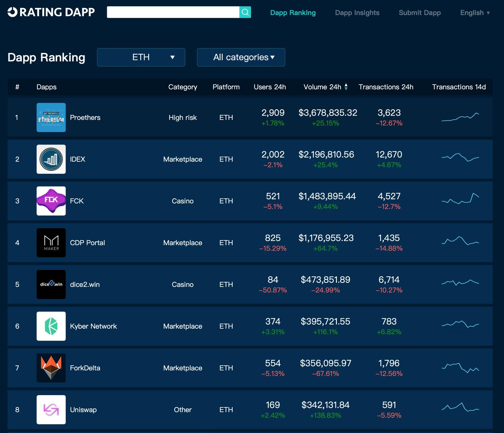This screenshot has width=504, height=433.
Task: Click the $1,483,895.44 volume value
Action: click(327, 196)
